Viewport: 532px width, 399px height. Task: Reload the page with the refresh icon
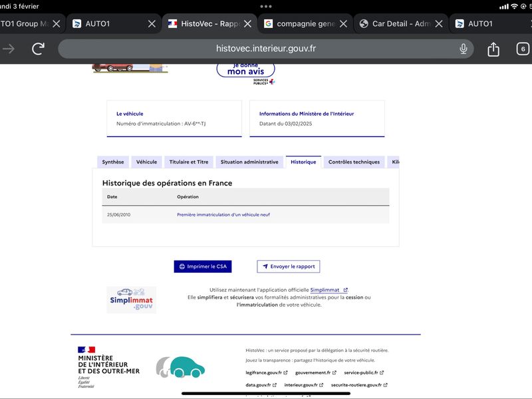click(x=38, y=49)
